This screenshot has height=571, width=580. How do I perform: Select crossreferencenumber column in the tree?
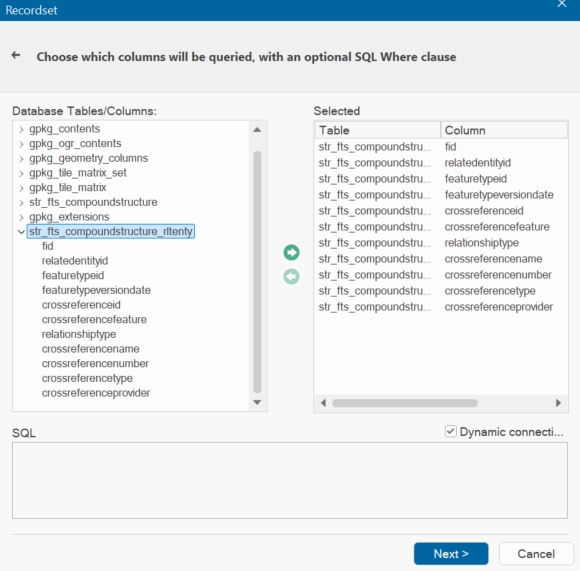click(95, 364)
